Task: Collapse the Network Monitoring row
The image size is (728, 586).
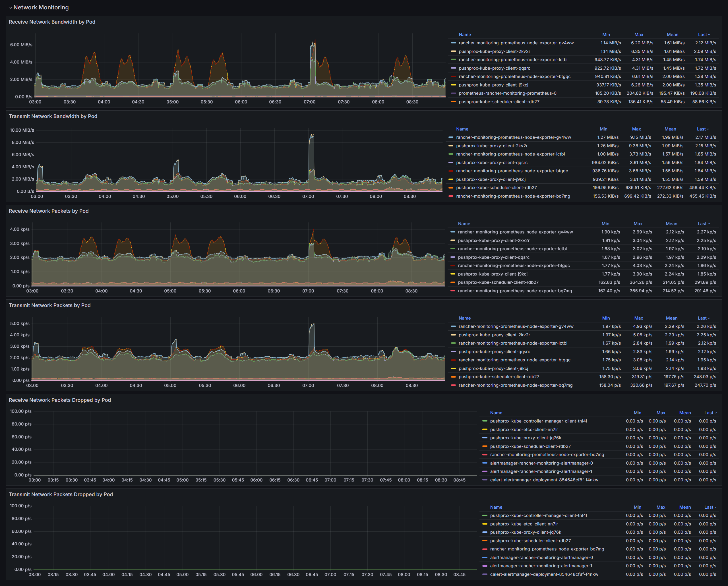Action: 11,7
